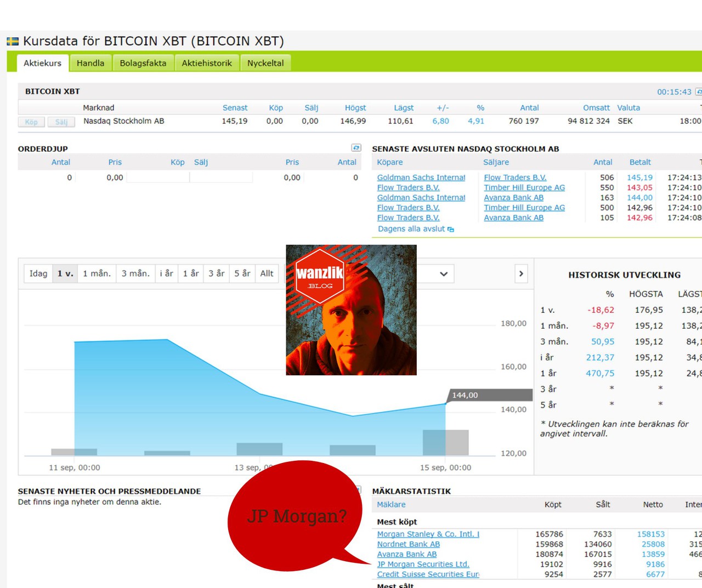This screenshot has width=702, height=588.
Task: Open Morgan Stanley & Co. broker link
Action: [x=428, y=534]
